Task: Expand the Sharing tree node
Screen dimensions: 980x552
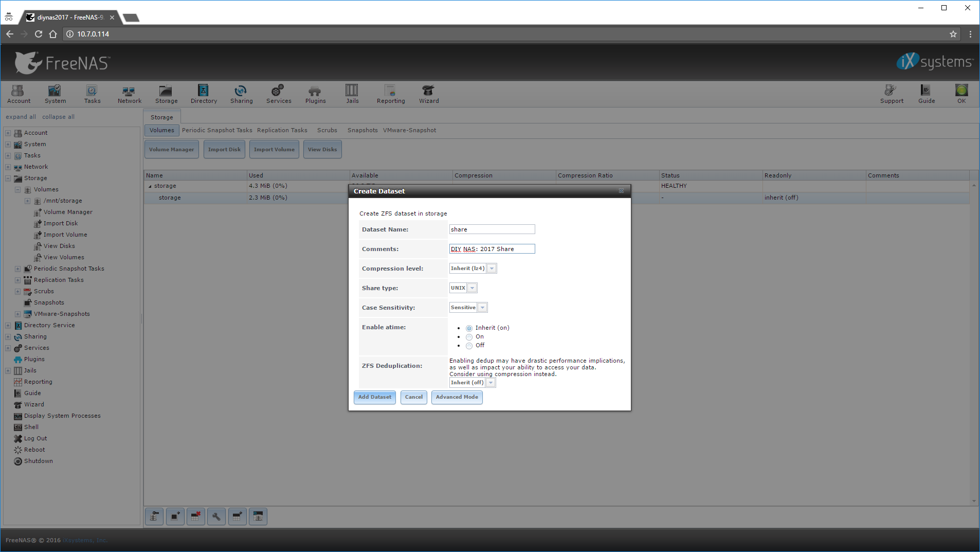Action: 8,336
